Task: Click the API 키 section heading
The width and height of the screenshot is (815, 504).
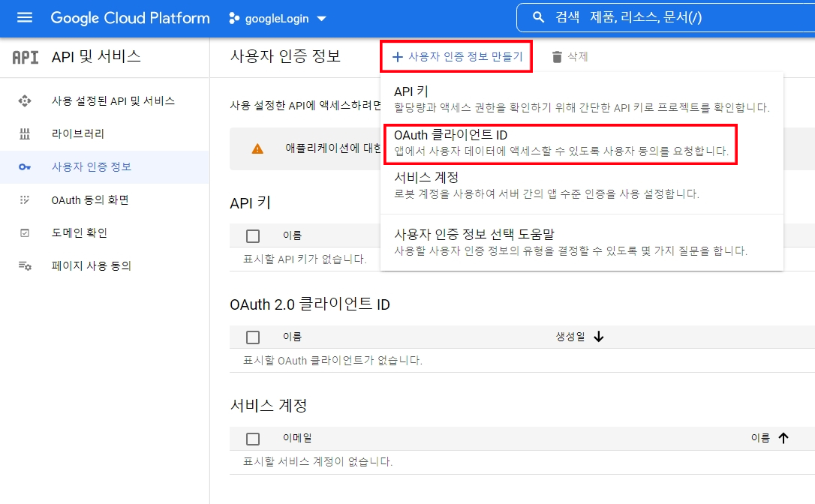Action: coord(250,202)
